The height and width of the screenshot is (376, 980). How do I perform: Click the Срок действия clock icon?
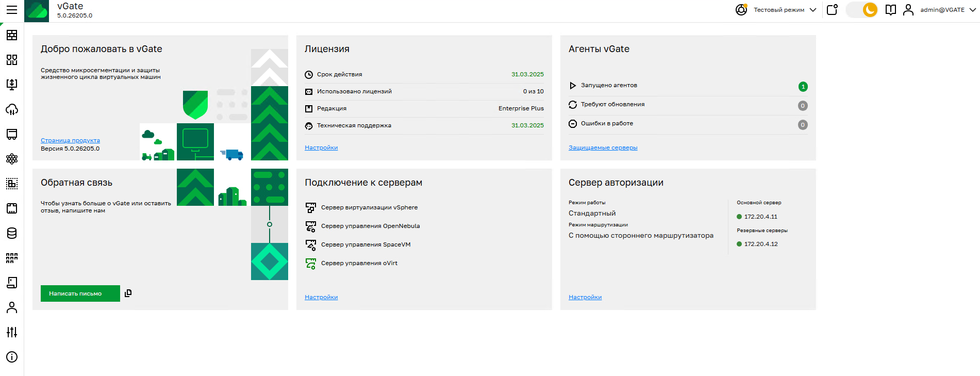309,75
